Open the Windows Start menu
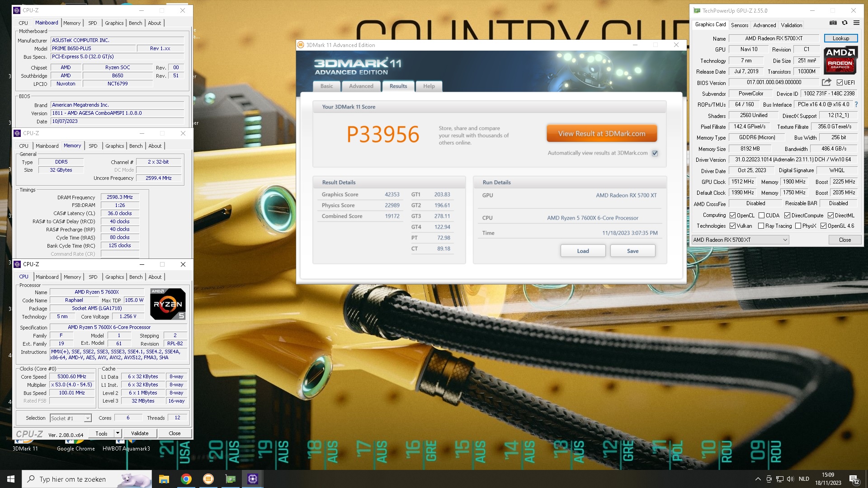Image resolution: width=868 pixels, height=488 pixels. pos(11,479)
